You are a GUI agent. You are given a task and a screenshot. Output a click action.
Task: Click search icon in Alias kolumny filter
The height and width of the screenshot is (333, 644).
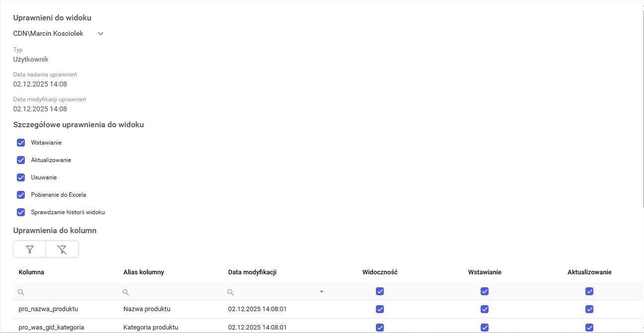pos(126,292)
